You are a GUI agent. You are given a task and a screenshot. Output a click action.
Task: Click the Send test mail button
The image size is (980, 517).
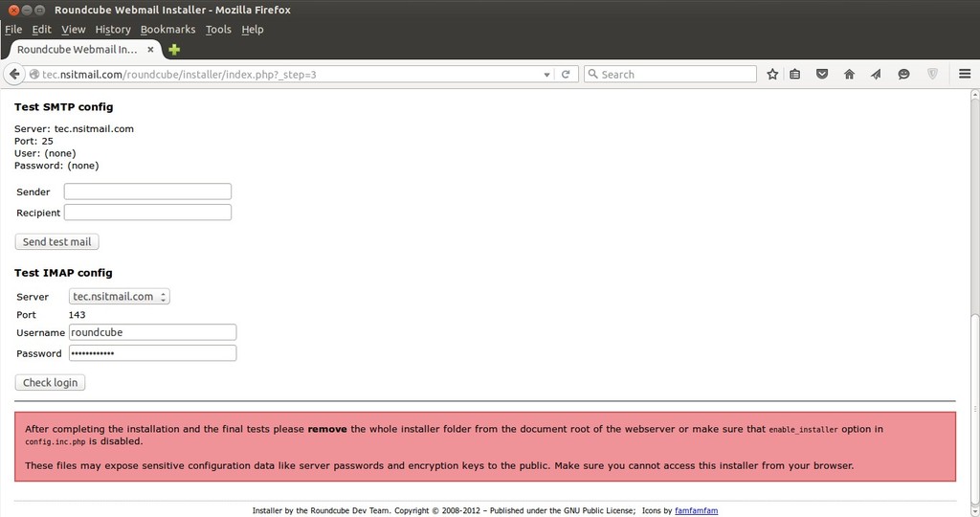coord(56,242)
